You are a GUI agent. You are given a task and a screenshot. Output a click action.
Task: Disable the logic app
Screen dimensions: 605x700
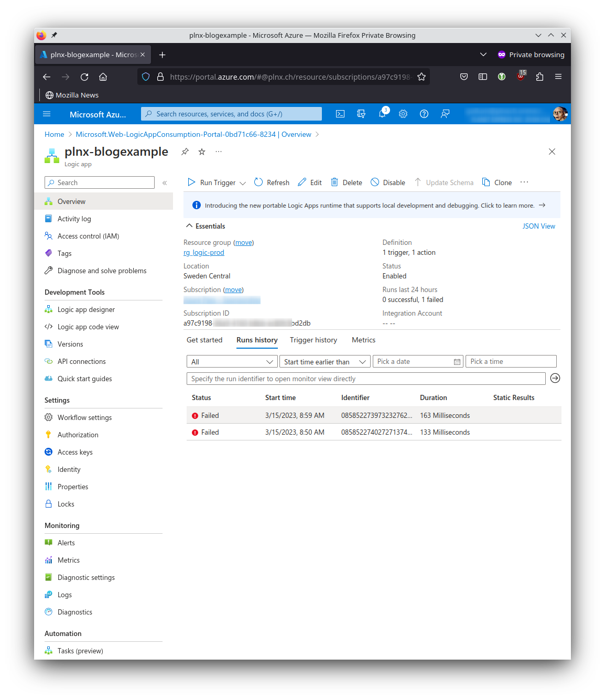click(388, 182)
